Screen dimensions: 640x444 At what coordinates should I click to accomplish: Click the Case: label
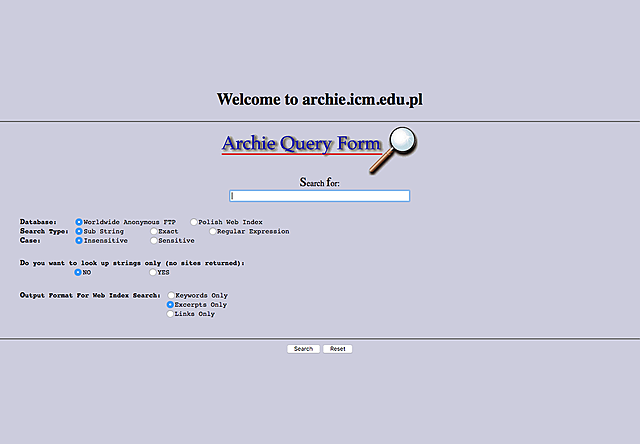30,241
